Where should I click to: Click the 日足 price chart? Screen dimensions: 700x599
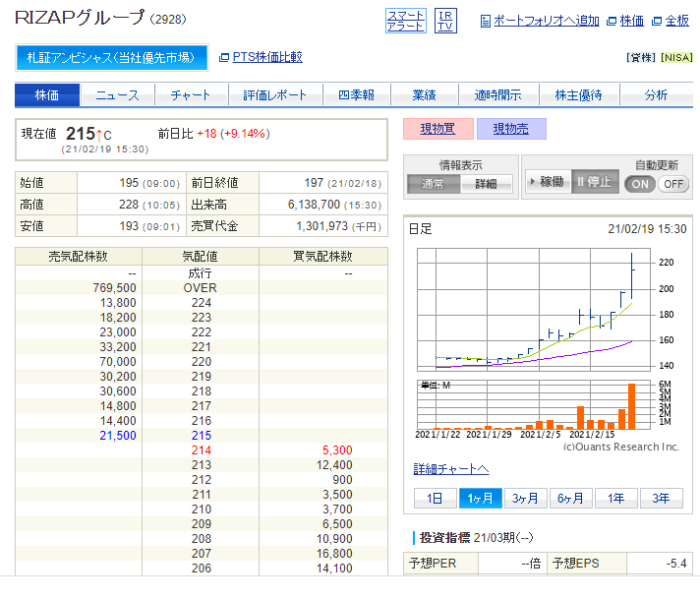[x=534, y=310]
